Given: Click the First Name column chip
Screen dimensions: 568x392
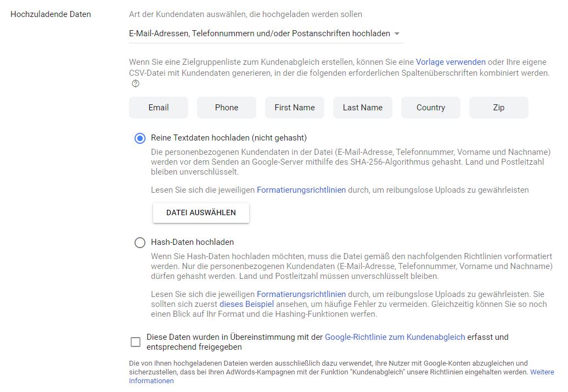Looking at the screenshot, I should pos(295,108).
